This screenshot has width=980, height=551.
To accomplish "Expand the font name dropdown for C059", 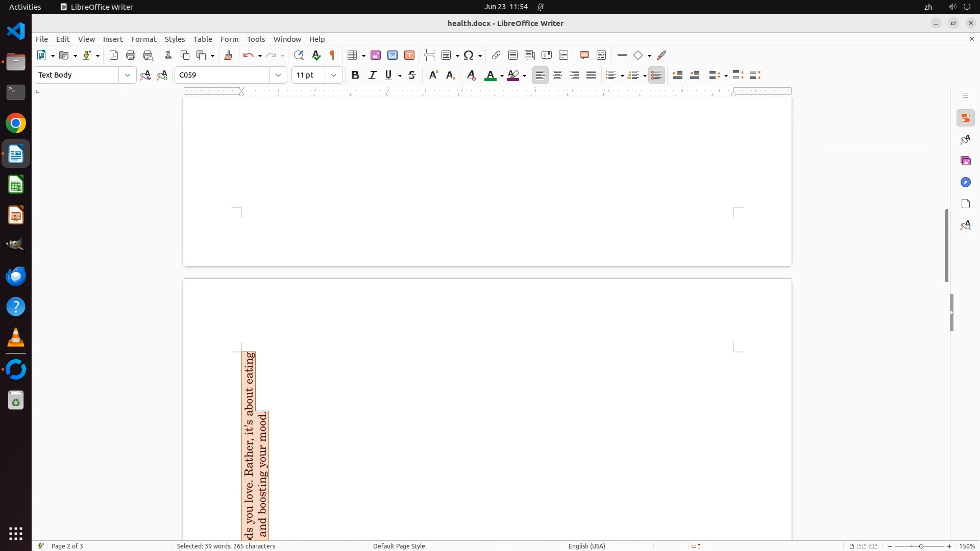I will 278,75.
